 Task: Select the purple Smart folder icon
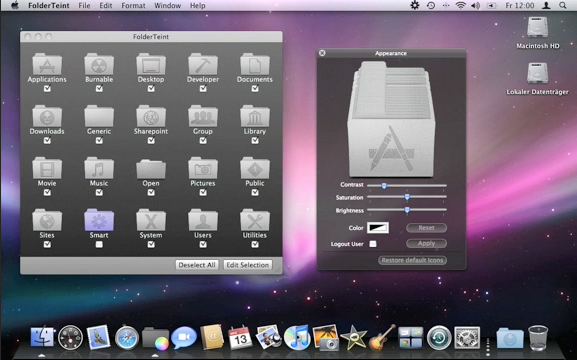[x=99, y=220]
